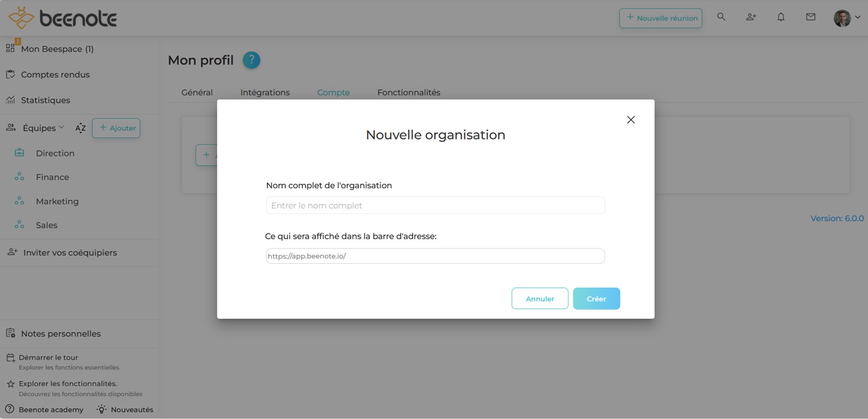
Task: Click the Annuler button
Action: pyautogui.click(x=540, y=299)
